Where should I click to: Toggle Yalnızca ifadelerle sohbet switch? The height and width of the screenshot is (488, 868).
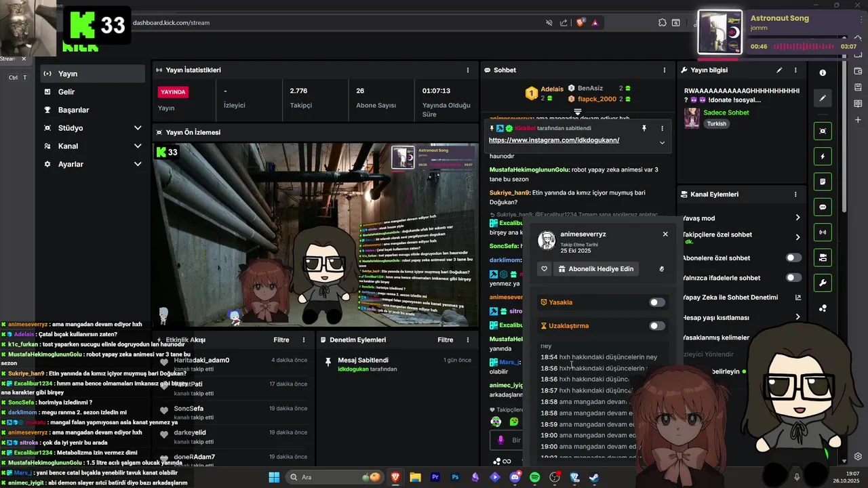click(793, 277)
